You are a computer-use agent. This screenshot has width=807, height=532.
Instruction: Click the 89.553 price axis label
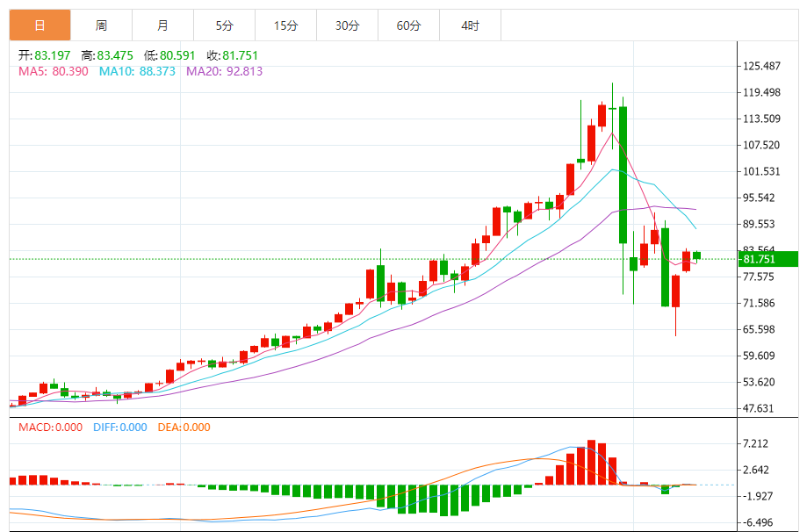point(759,224)
